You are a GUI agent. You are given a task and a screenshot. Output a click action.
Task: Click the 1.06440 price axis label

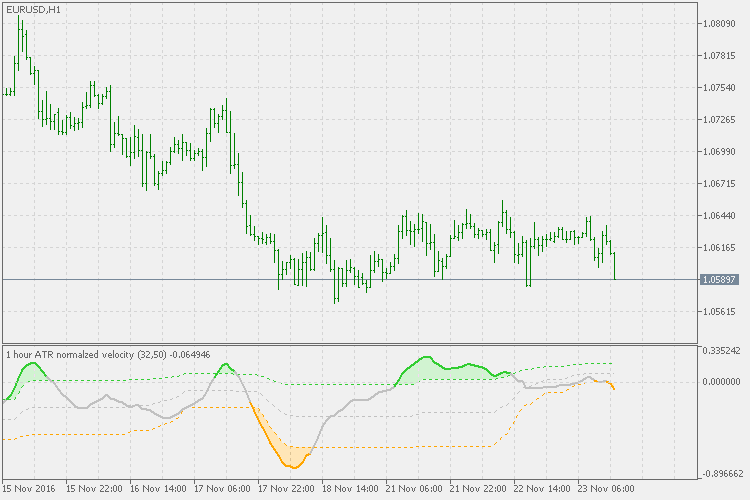tap(723, 215)
